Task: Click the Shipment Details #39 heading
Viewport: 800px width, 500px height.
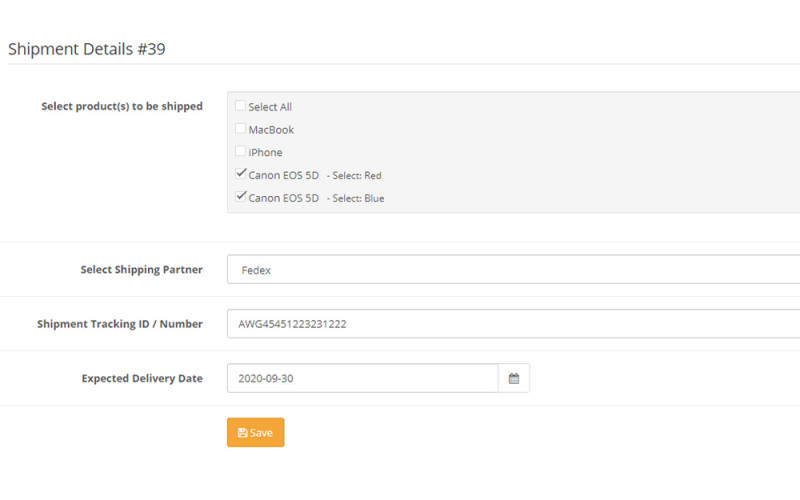Action: pos(87,48)
